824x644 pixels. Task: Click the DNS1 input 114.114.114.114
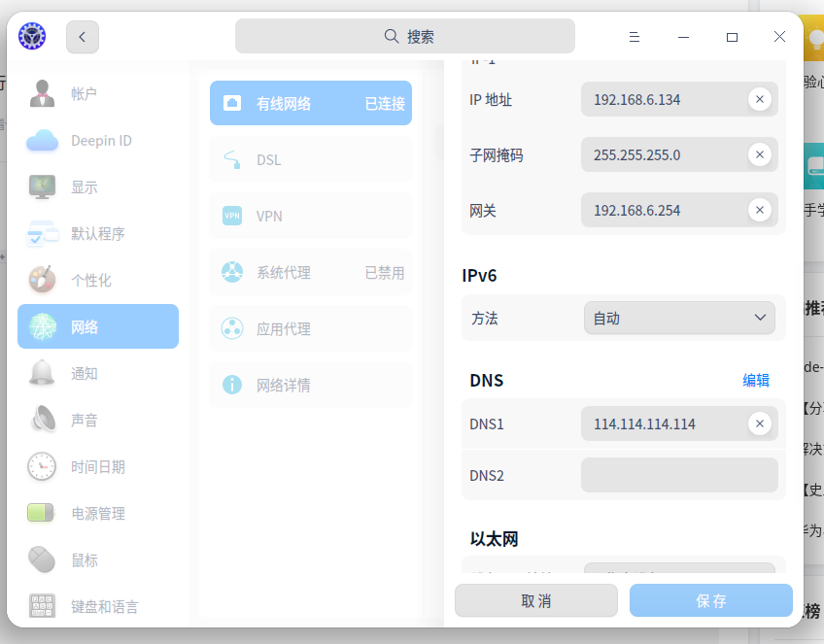679,424
